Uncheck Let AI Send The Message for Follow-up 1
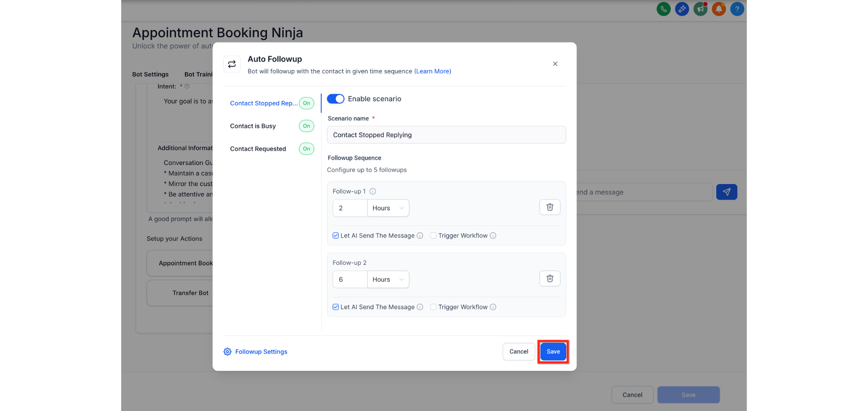Viewport: 868px width, 411px height. tap(336, 236)
